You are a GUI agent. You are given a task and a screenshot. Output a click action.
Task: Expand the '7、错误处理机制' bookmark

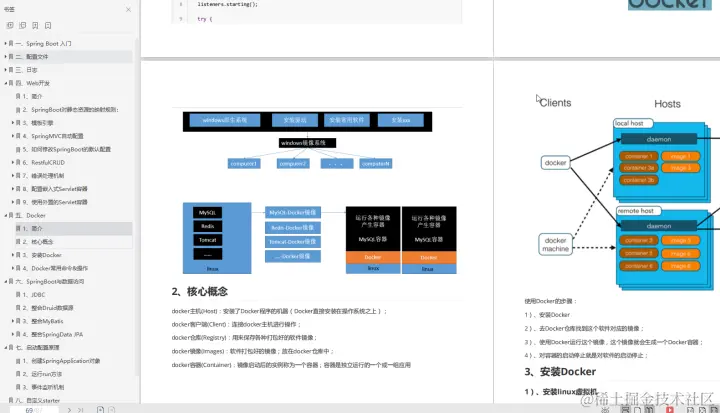[12, 175]
